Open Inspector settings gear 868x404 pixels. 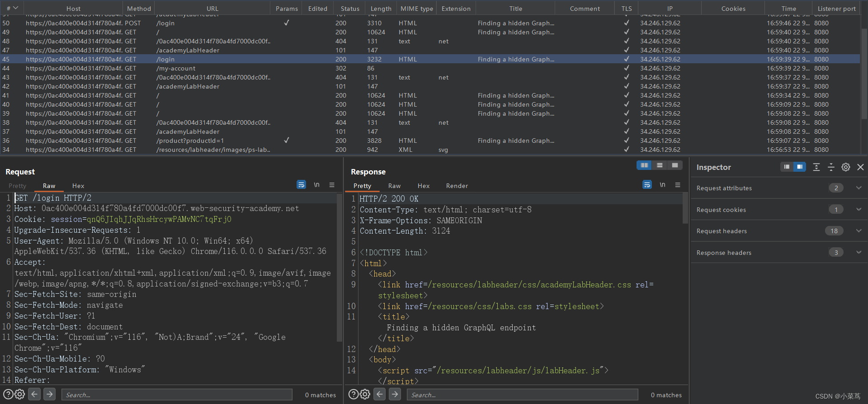846,167
